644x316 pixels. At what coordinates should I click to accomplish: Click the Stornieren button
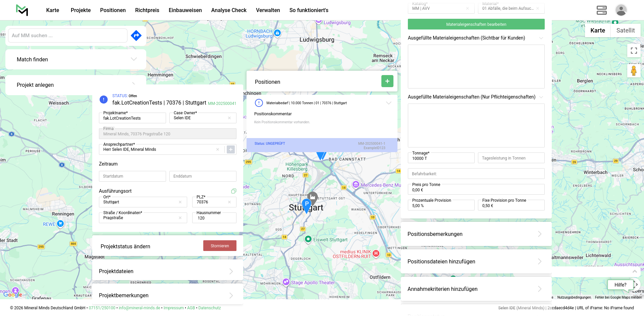pyautogui.click(x=220, y=246)
